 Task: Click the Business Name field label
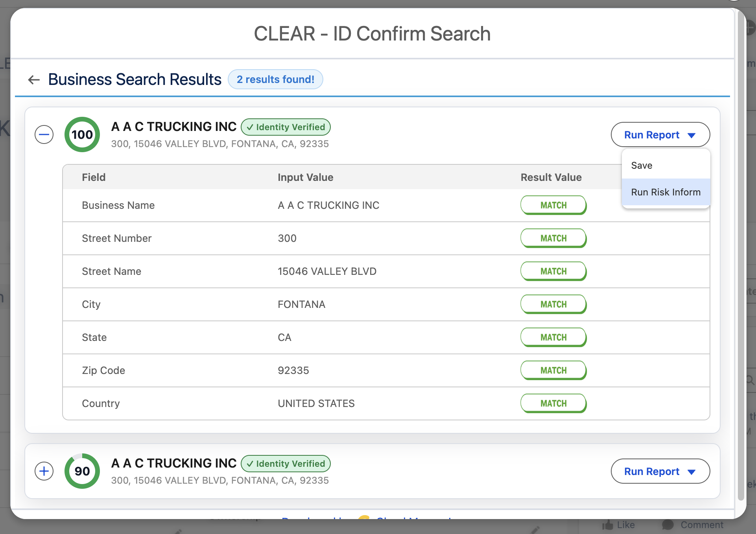tap(118, 205)
